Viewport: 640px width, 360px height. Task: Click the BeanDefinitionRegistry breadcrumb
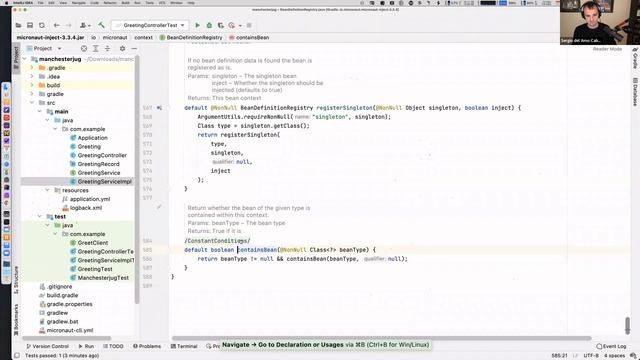[x=191, y=38]
